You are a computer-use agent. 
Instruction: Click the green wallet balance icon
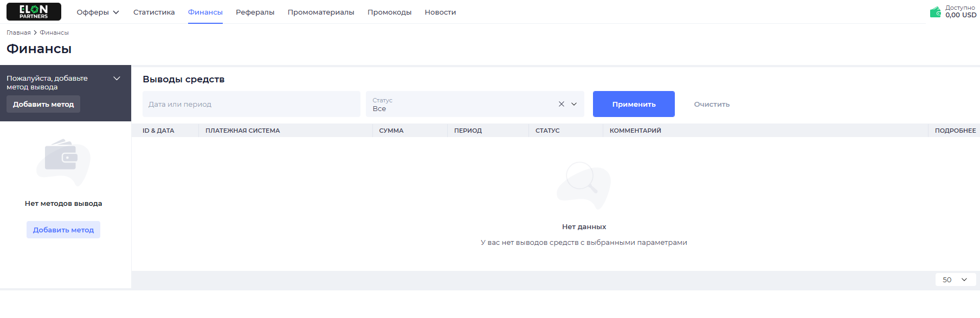(x=935, y=12)
